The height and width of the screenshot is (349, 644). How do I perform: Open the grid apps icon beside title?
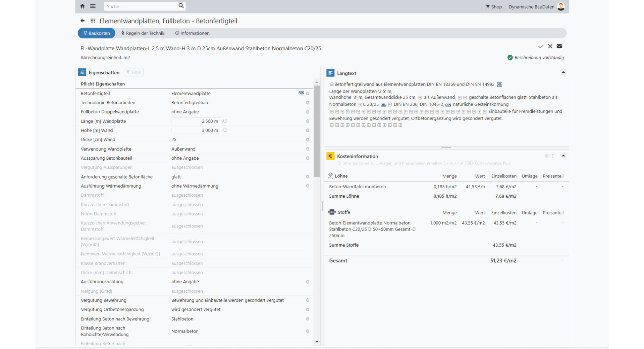click(93, 21)
